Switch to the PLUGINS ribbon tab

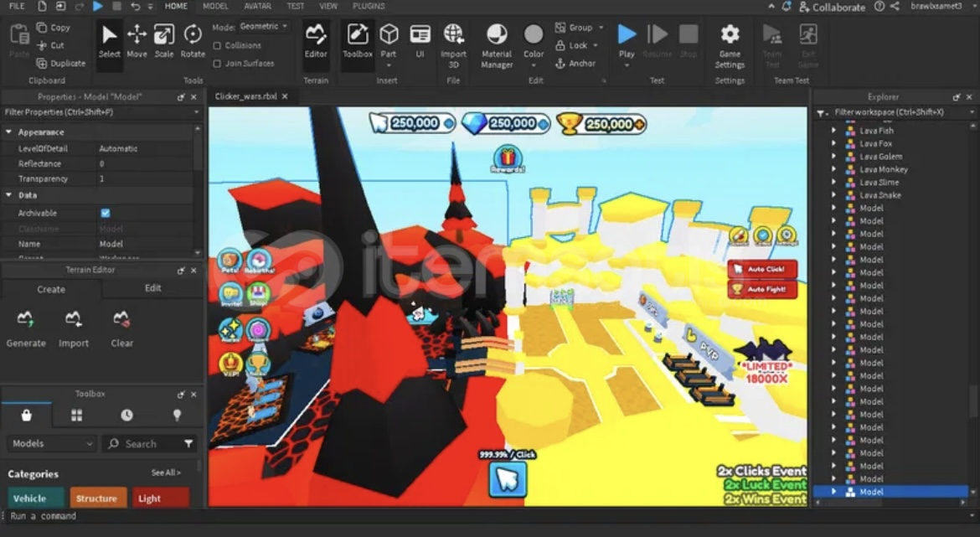pos(369,6)
